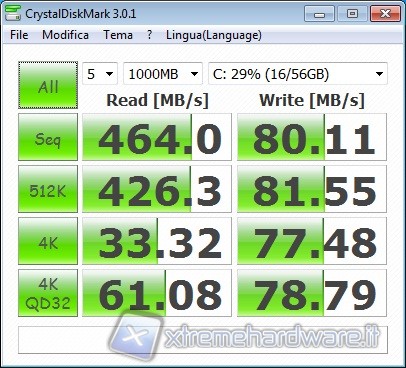This screenshot has height=368, width=406.
Task: Open the Lingua(Language) menu
Action: (214, 35)
